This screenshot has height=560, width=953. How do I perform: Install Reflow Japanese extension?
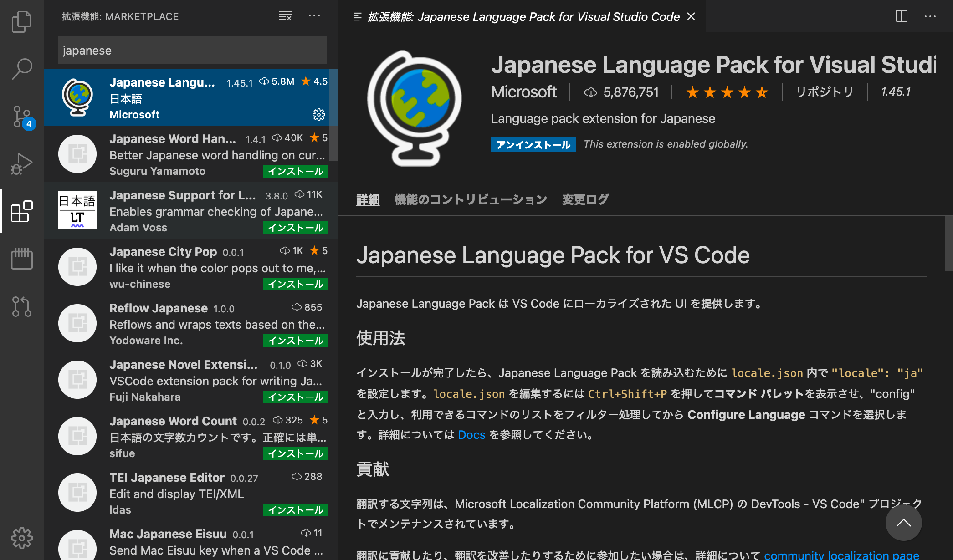pyautogui.click(x=296, y=341)
